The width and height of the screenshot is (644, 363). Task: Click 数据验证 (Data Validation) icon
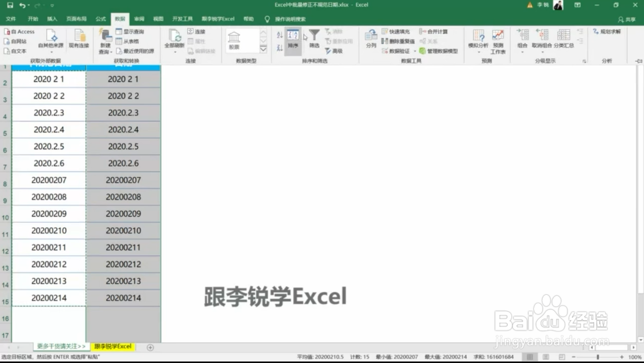click(x=396, y=51)
